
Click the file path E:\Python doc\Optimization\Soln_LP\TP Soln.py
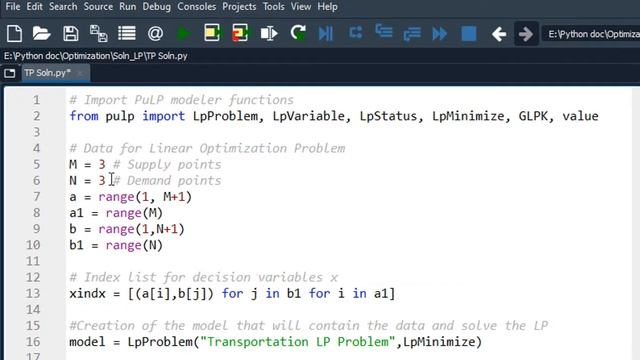(96, 56)
